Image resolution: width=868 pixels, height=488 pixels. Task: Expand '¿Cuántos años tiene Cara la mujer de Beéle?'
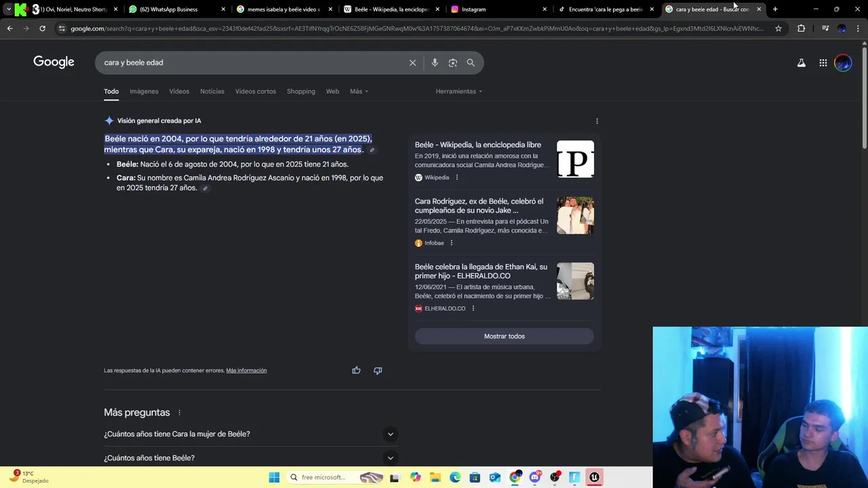click(250, 434)
